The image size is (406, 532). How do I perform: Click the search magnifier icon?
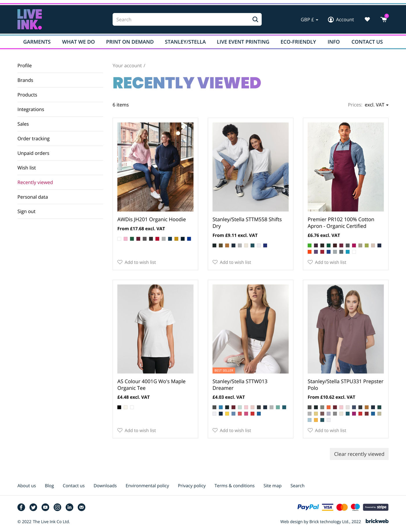(255, 19)
